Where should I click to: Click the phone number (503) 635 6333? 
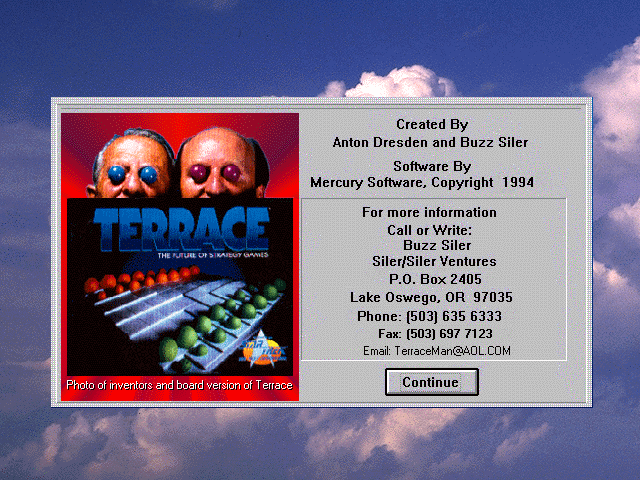tap(431, 316)
